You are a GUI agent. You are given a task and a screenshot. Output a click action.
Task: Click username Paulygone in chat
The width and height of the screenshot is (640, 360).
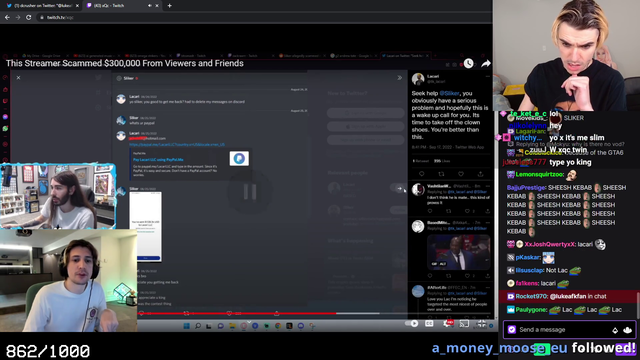coord(531,309)
